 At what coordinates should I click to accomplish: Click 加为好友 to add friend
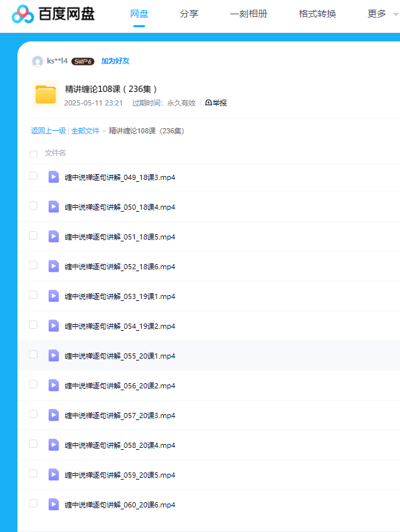pos(115,61)
